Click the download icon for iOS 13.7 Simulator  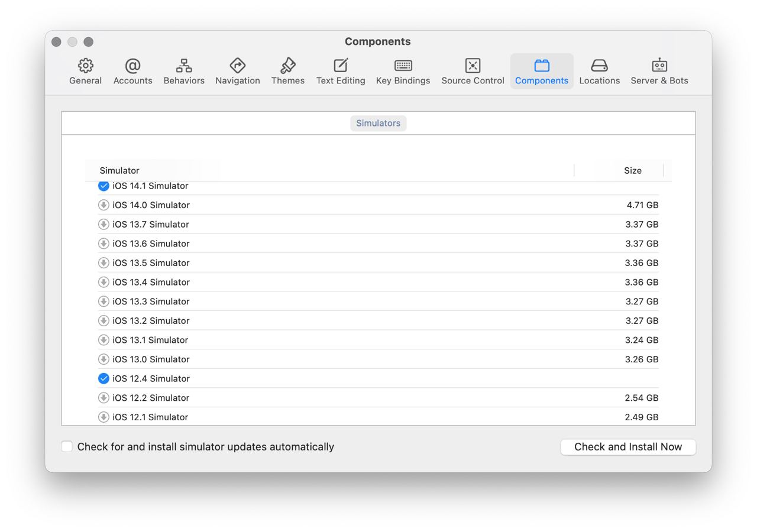pos(103,224)
